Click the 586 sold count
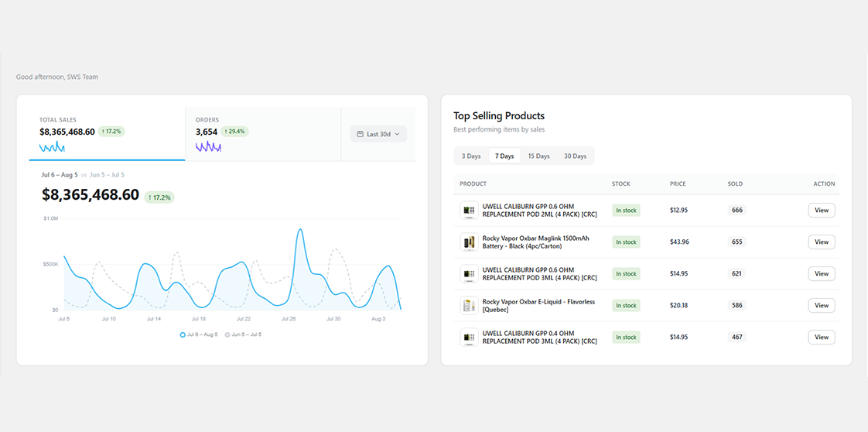 click(x=736, y=306)
